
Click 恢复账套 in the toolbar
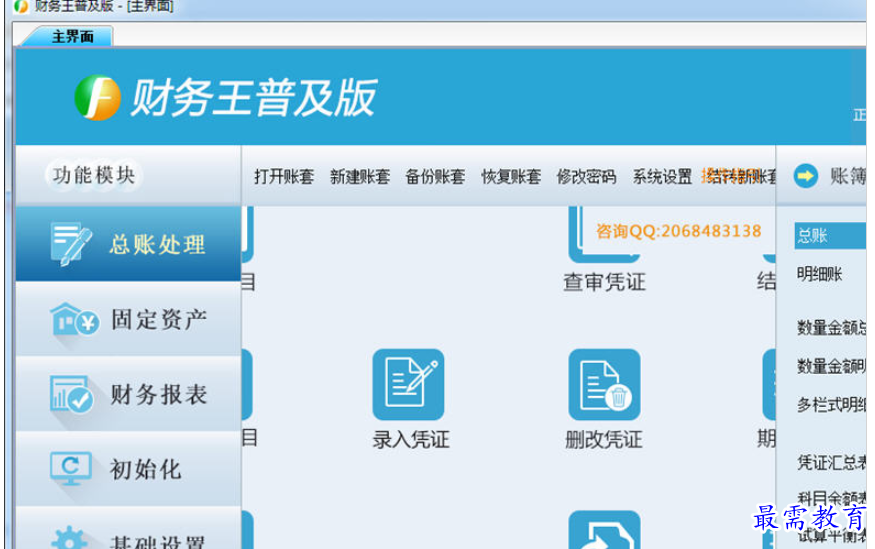511,177
